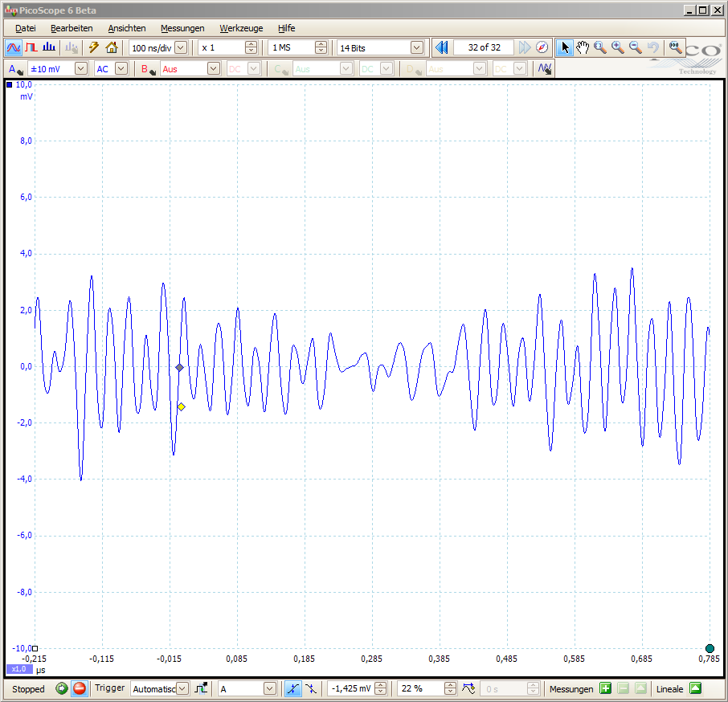Click the Trigger label in bottom bar
This screenshot has width=728, height=702.
(x=109, y=688)
